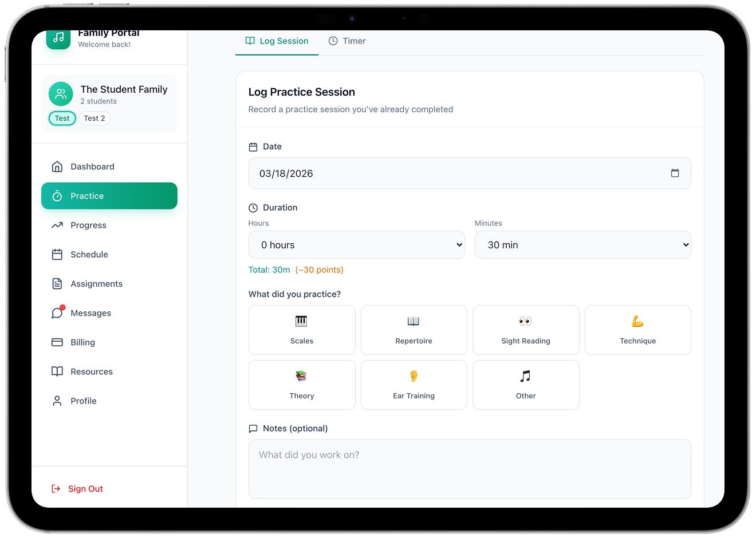Click the Dashboard home icon
The height and width of the screenshot is (538, 756).
point(57,167)
